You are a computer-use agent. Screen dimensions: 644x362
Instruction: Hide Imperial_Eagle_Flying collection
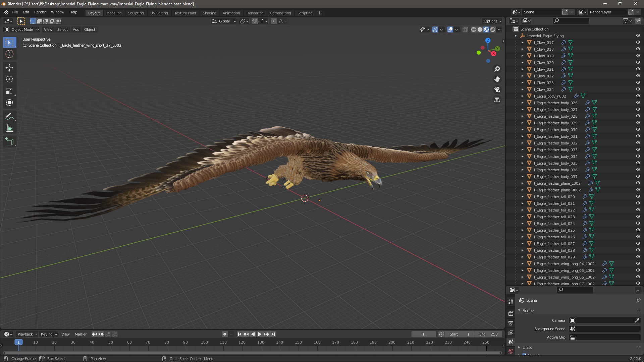(638, 36)
